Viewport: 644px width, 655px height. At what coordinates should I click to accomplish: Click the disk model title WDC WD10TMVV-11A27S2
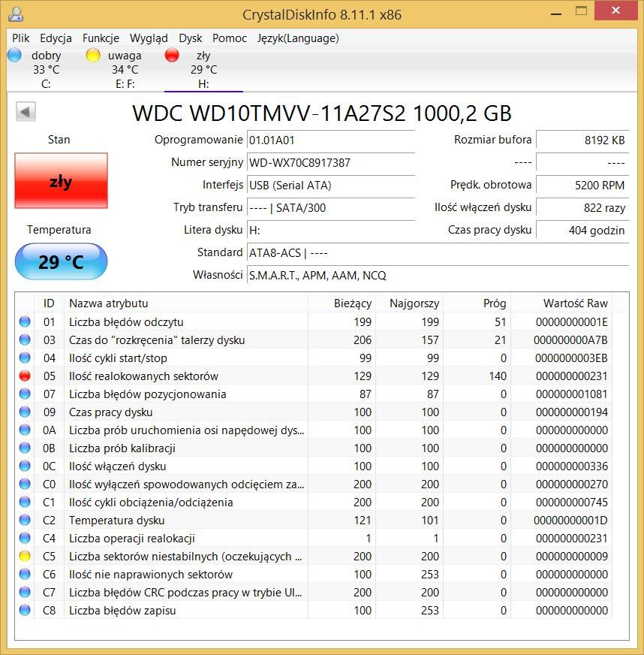pos(269,113)
